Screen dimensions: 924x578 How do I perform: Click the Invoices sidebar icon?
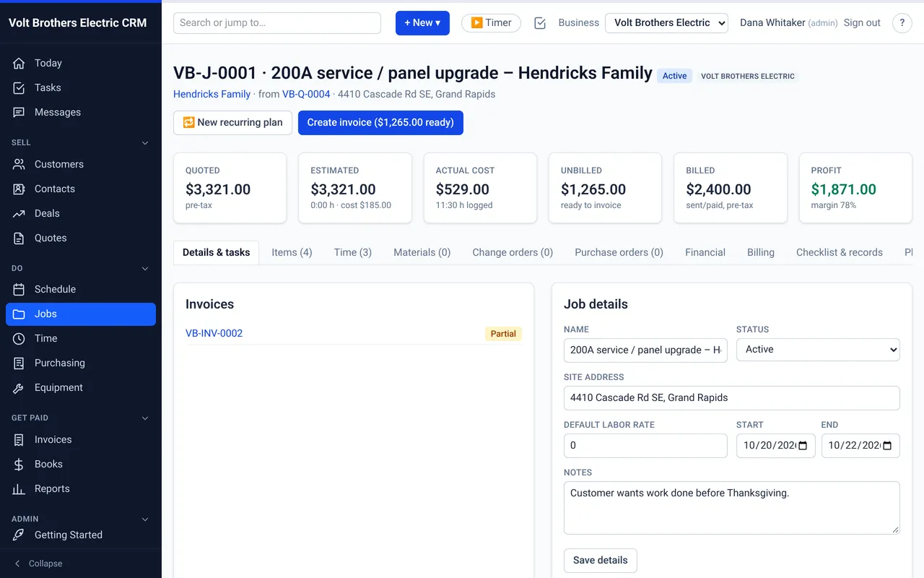[19, 439]
